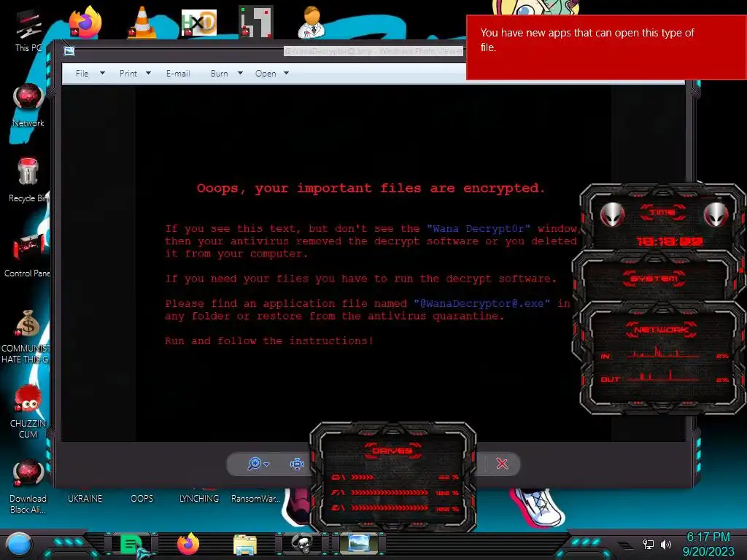Screen dimensions: 747x560
Task: Open the Start orb menu
Action: (19, 544)
